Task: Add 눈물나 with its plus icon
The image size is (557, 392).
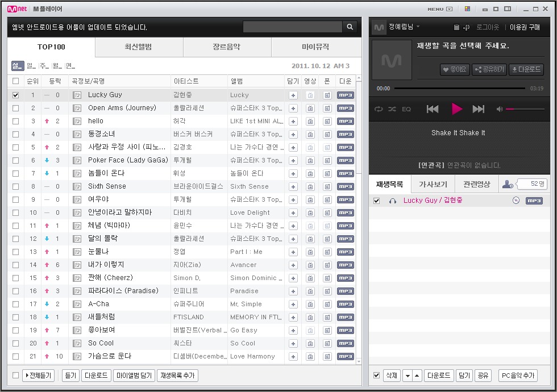Action: (293, 252)
